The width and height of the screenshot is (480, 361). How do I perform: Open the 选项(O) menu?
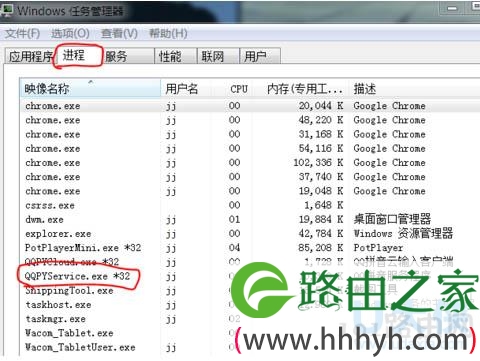point(70,33)
